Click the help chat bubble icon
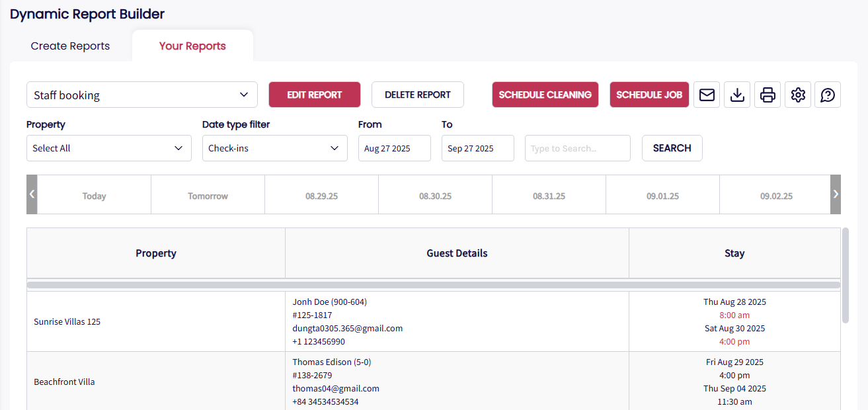This screenshot has width=868, height=410. pos(828,95)
